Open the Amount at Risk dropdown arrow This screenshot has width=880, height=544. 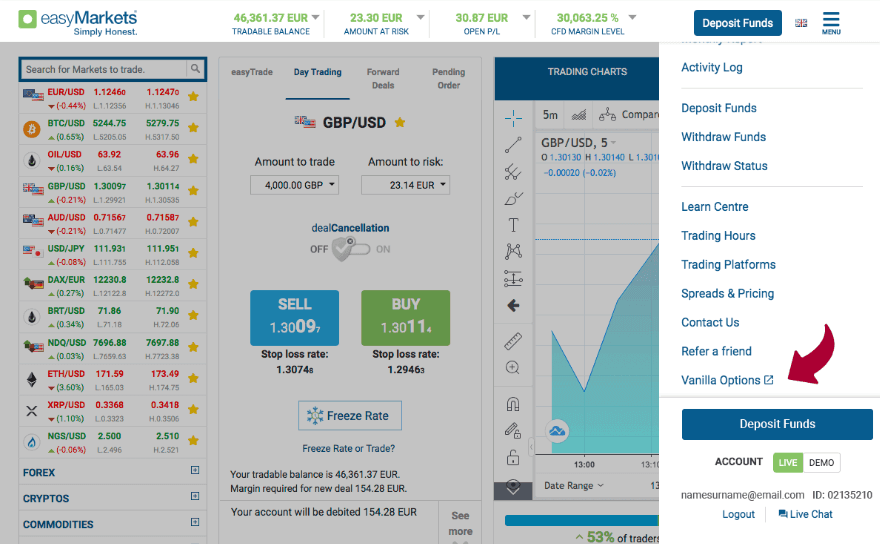420,17
